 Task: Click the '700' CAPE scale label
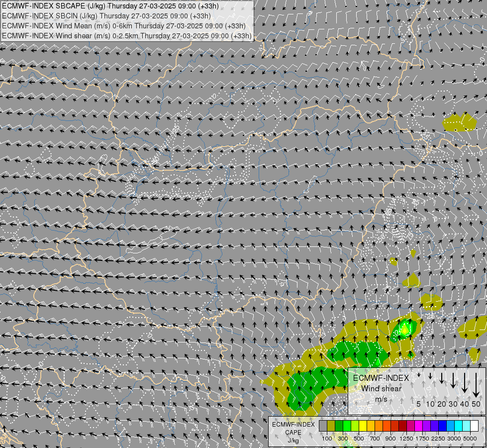click(x=375, y=439)
